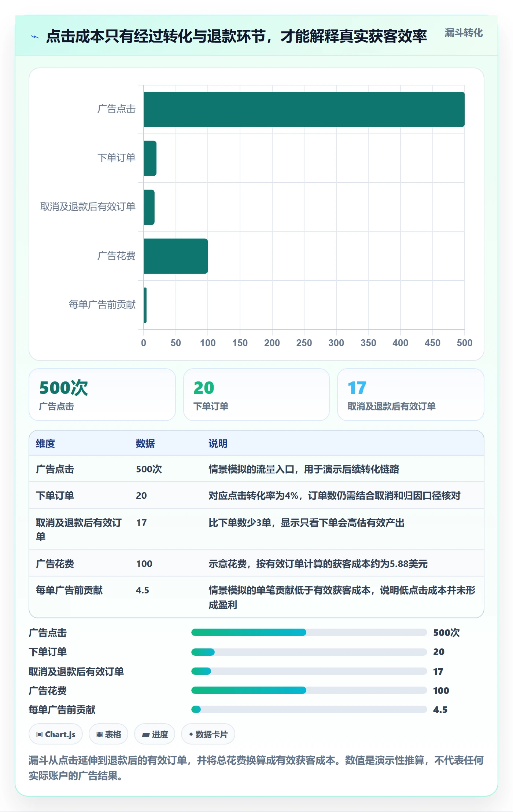Click the 维度 column header
Image resolution: width=513 pixels, height=812 pixels.
[x=45, y=443]
